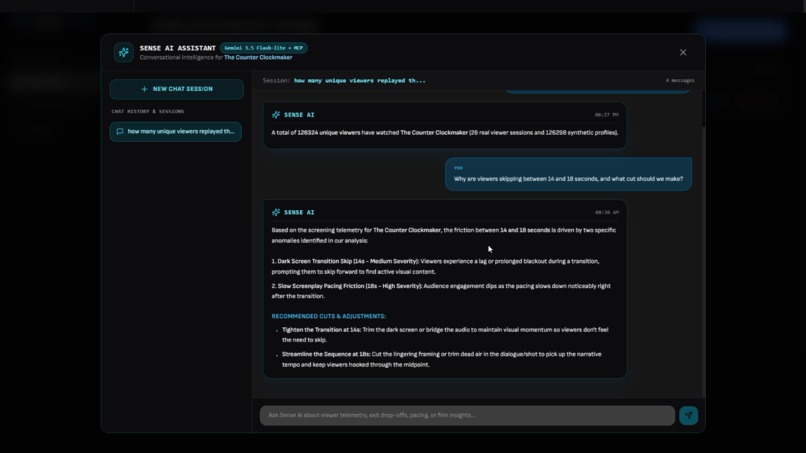Click The Counter Clockmaker link in header
Image resolution: width=806 pixels, height=453 pixels.
point(258,58)
